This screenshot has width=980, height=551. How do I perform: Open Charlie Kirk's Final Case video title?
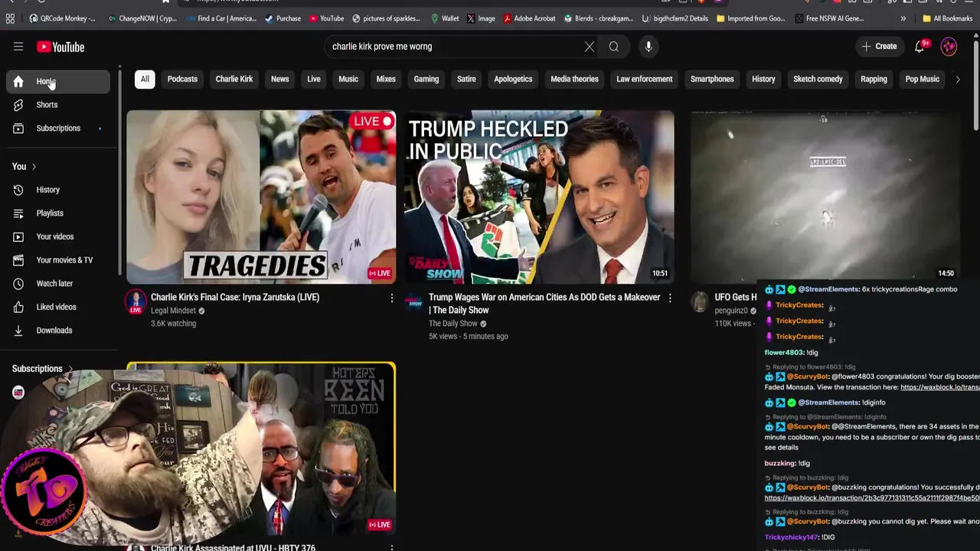point(235,297)
